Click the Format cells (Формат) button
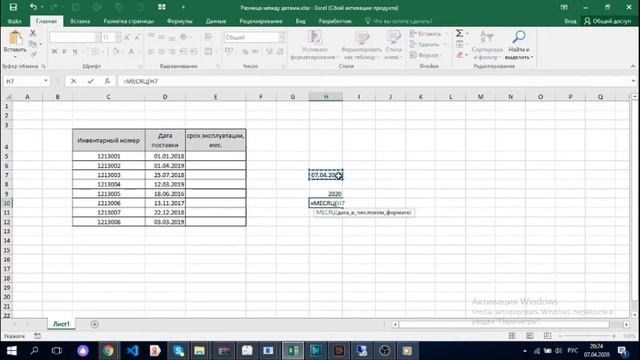Image resolution: width=640 pixels, height=360 pixels. pyautogui.click(x=425, y=55)
